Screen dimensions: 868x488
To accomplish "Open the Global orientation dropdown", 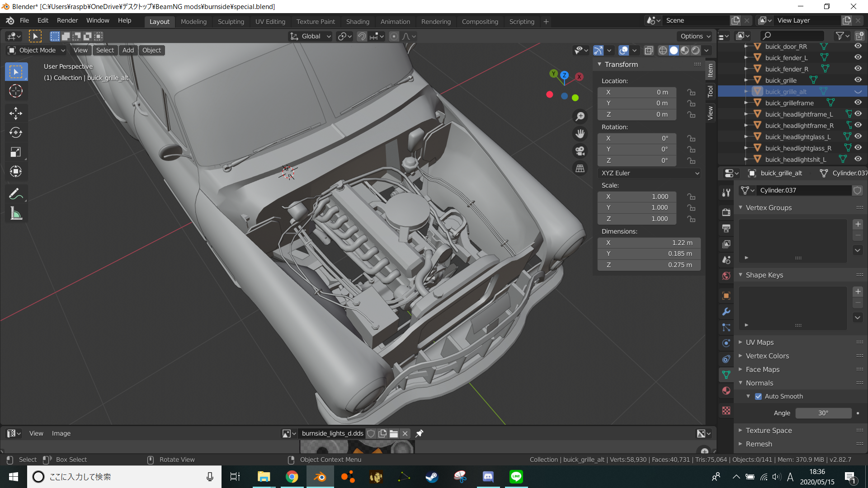I will pos(311,36).
